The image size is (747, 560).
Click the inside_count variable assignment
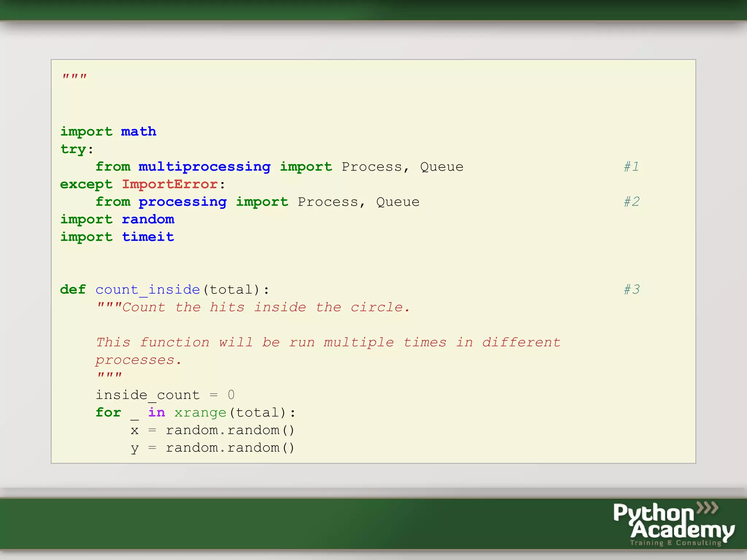165,395
